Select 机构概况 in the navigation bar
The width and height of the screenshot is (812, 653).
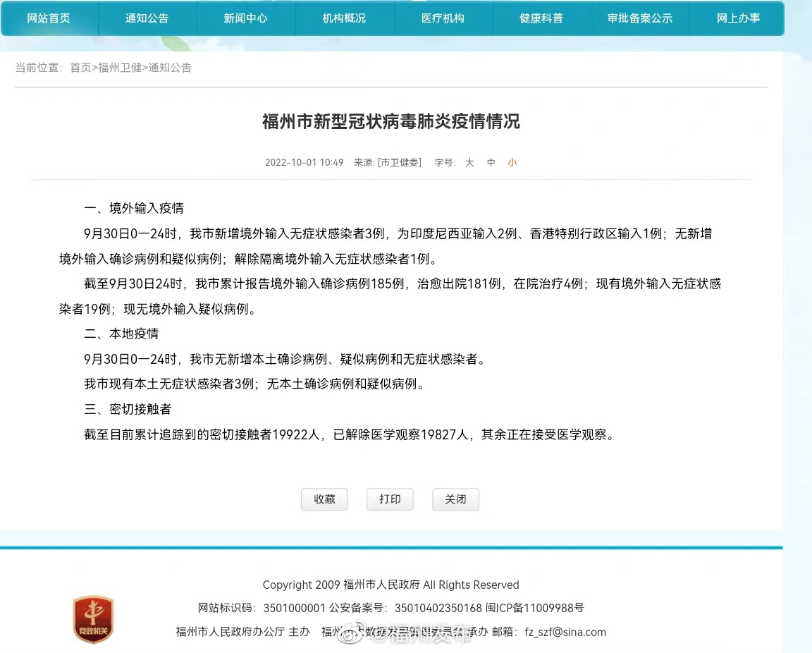[x=344, y=18]
